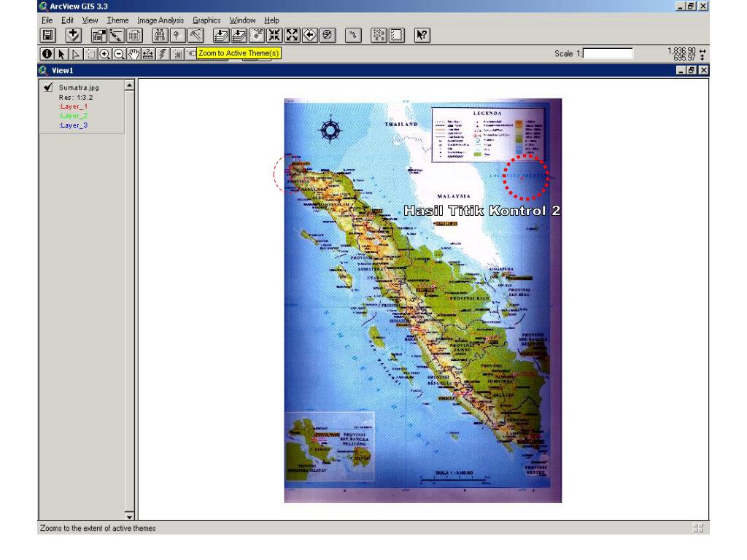Open the Graphics menu
This screenshot has height=560, width=747.
(206, 20)
